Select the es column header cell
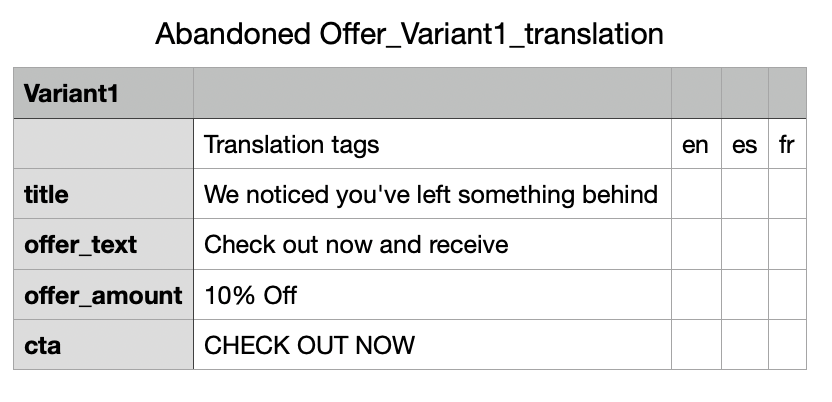 coord(744,144)
